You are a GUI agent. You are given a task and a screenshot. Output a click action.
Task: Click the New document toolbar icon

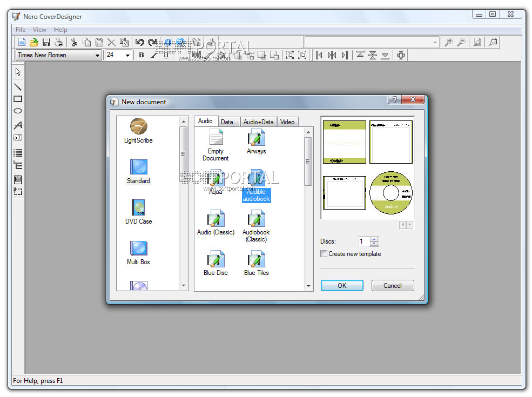[x=22, y=42]
